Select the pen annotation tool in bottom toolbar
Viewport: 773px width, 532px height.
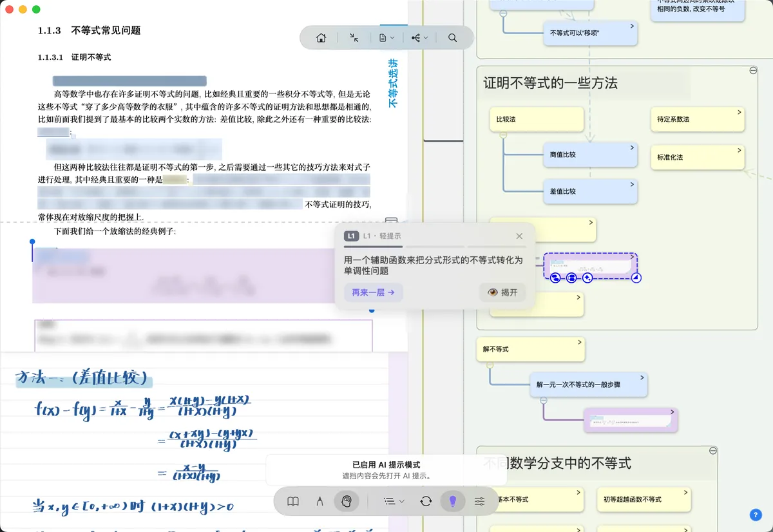coord(320,501)
